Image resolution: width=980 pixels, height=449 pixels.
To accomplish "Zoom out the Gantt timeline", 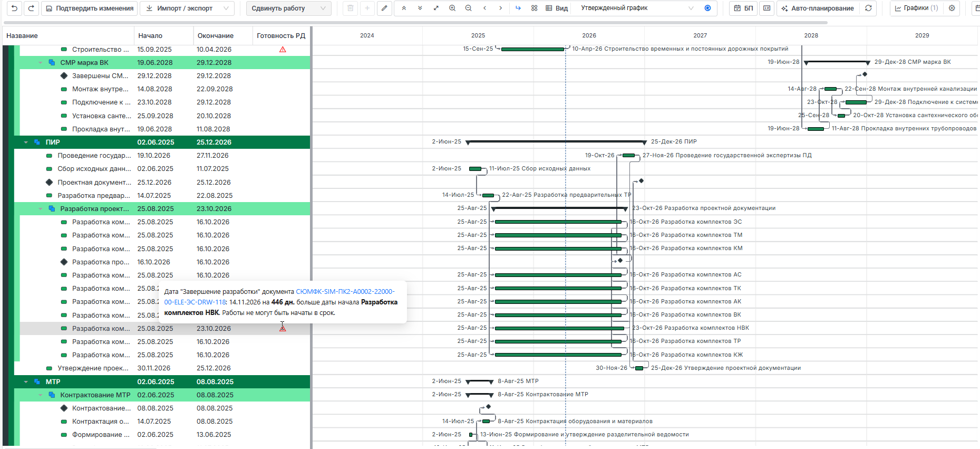I will (469, 8).
